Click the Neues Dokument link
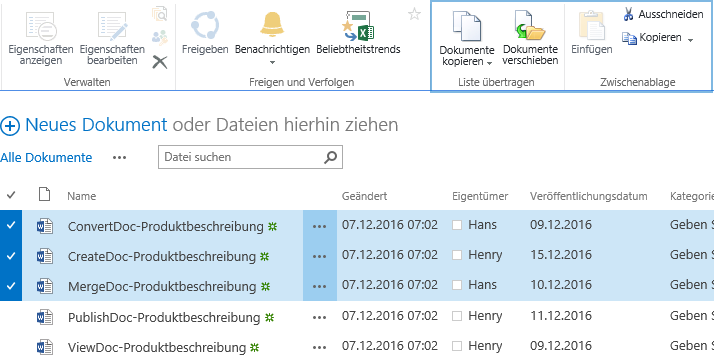 96,125
